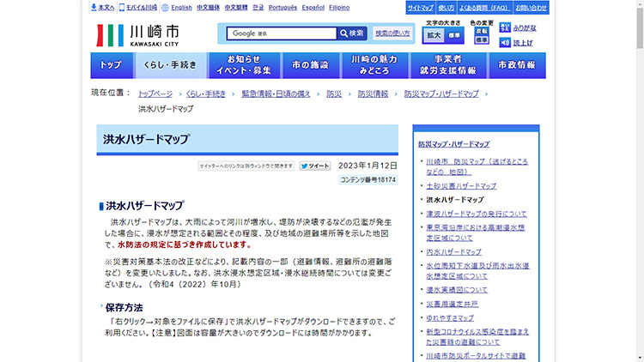Open the 土砂災害ハザードマップ sidebar link
The width and height of the screenshot is (644, 362).
pyautogui.click(x=461, y=185)
